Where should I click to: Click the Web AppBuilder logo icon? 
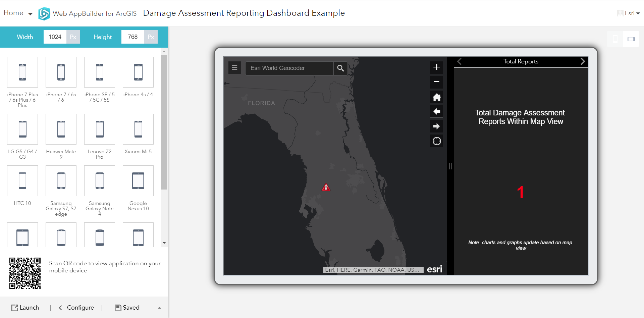pos(44,14)
